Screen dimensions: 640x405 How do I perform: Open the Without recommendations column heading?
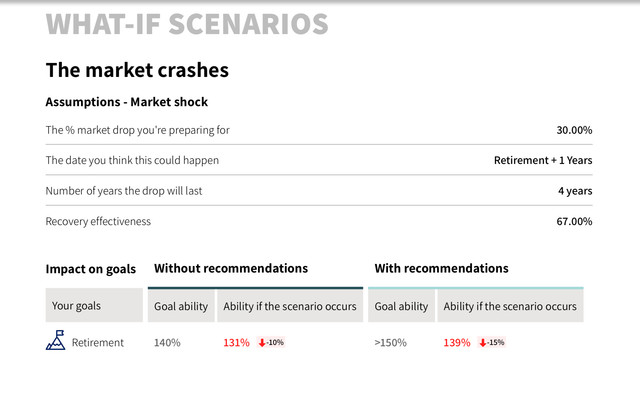click(231, 268)
